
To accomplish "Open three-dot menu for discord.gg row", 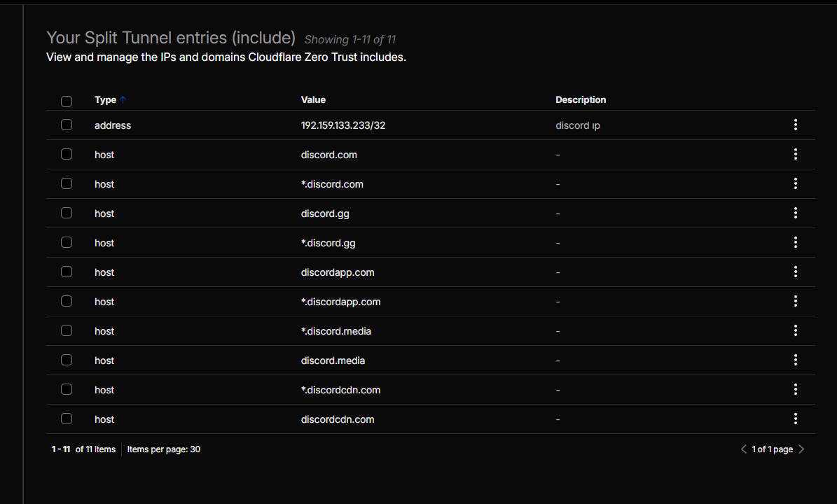I will (795, 213).
